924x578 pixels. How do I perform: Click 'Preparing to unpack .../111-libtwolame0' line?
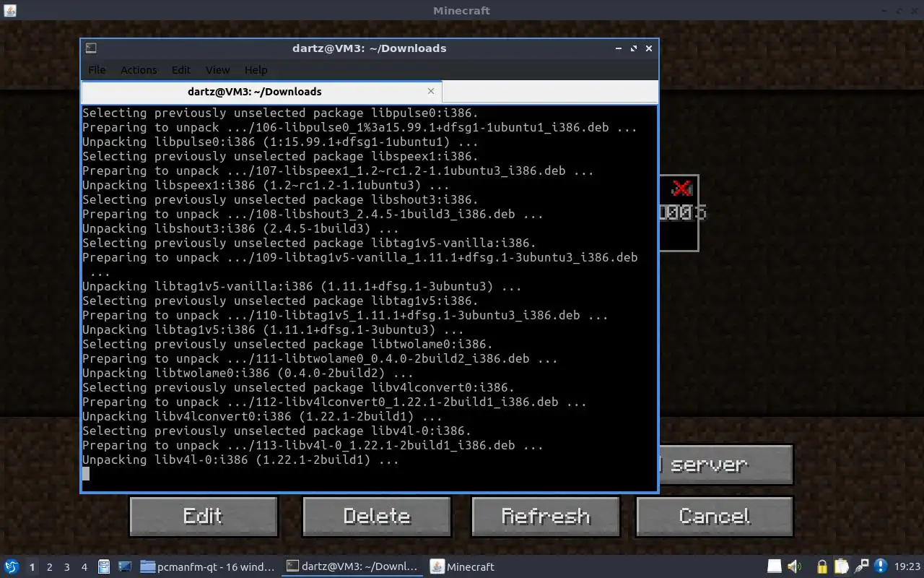click(x=320, y=358)
